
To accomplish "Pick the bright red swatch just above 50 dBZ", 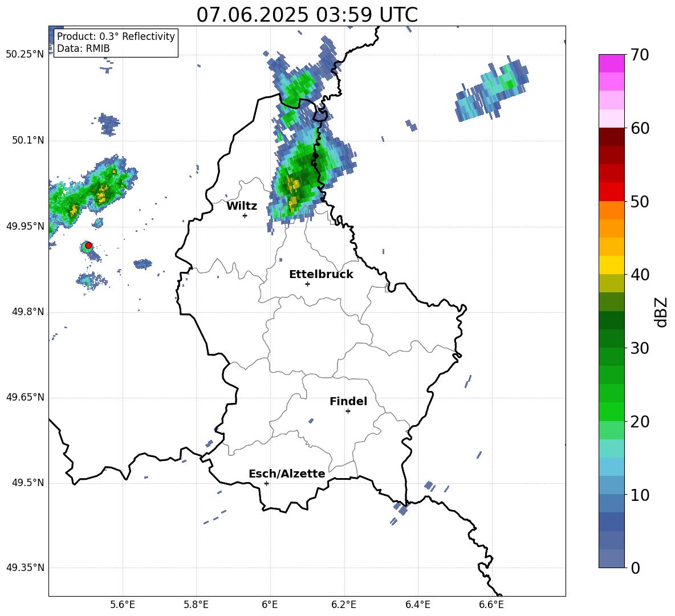I will 611,192.
